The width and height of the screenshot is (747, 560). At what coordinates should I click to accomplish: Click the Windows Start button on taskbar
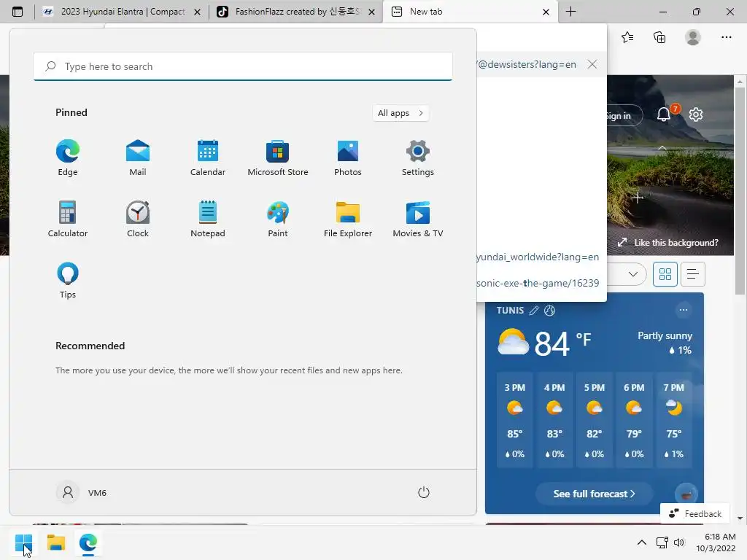(x=23, y=542)
